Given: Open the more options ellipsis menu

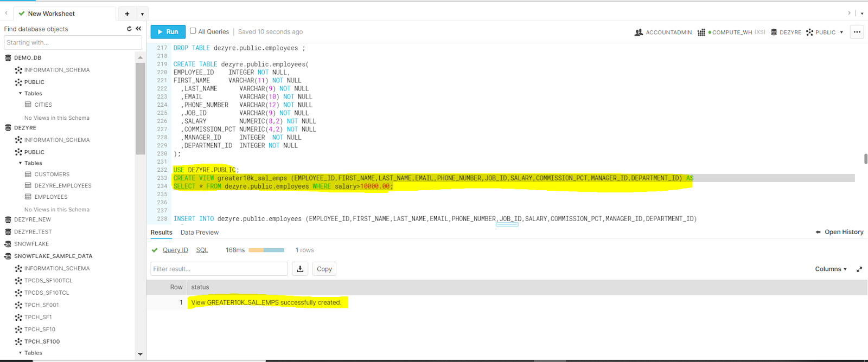Looking at the screenshot, I should point(857,32).
